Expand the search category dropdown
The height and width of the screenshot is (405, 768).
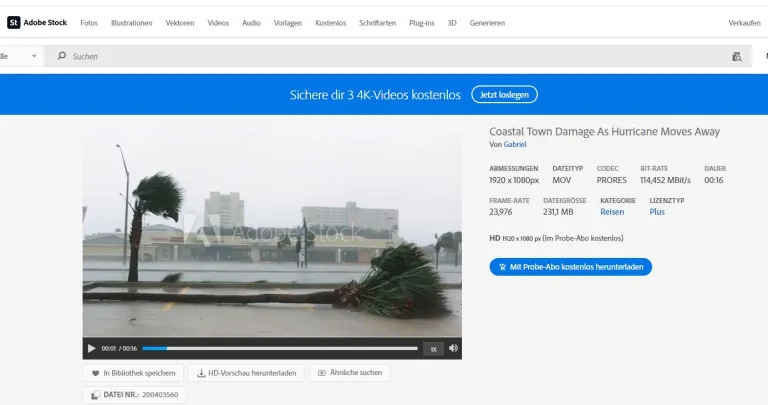20,56
